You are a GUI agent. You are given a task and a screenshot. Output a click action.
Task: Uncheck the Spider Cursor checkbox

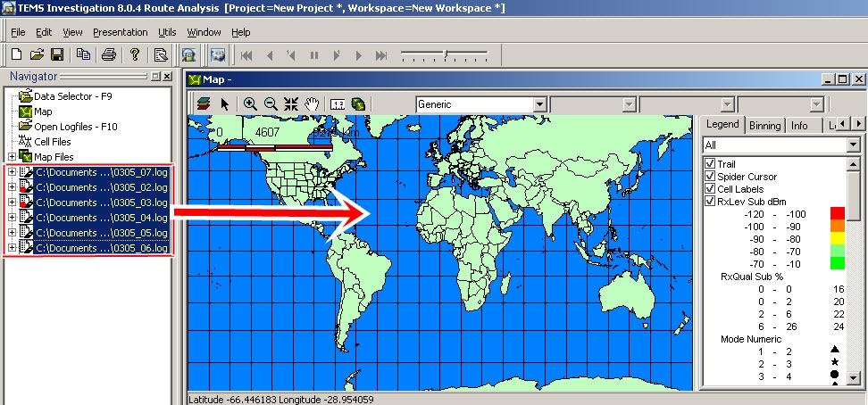(x=710, y=177)
